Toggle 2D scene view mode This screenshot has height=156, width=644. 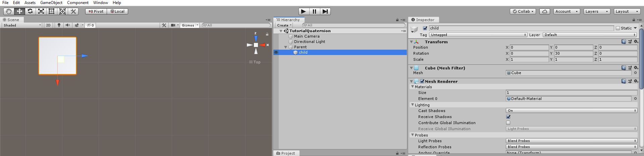click(x=48, y=25)
